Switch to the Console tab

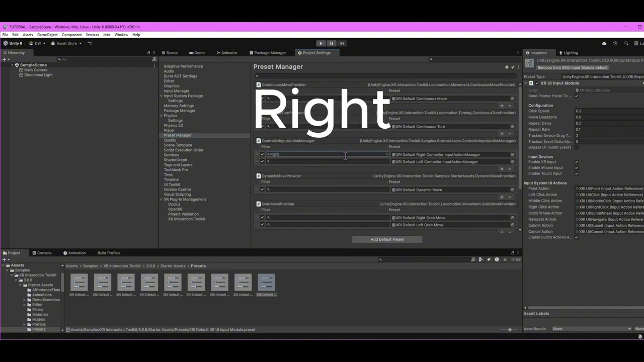(41, 253)
